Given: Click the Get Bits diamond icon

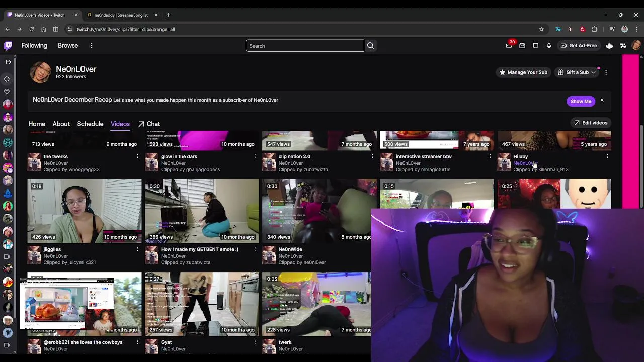Looking at the screenshot, I should [x=549, y=46].
